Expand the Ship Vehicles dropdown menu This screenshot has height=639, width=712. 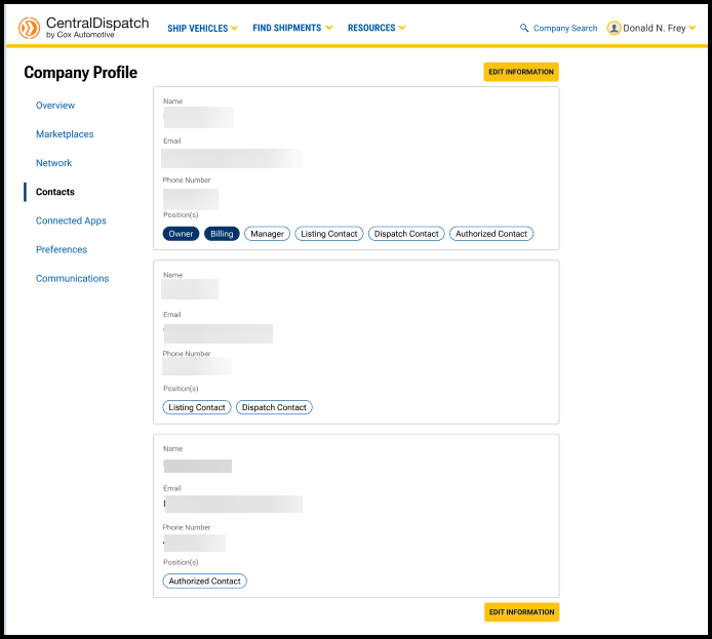[202, 28]
